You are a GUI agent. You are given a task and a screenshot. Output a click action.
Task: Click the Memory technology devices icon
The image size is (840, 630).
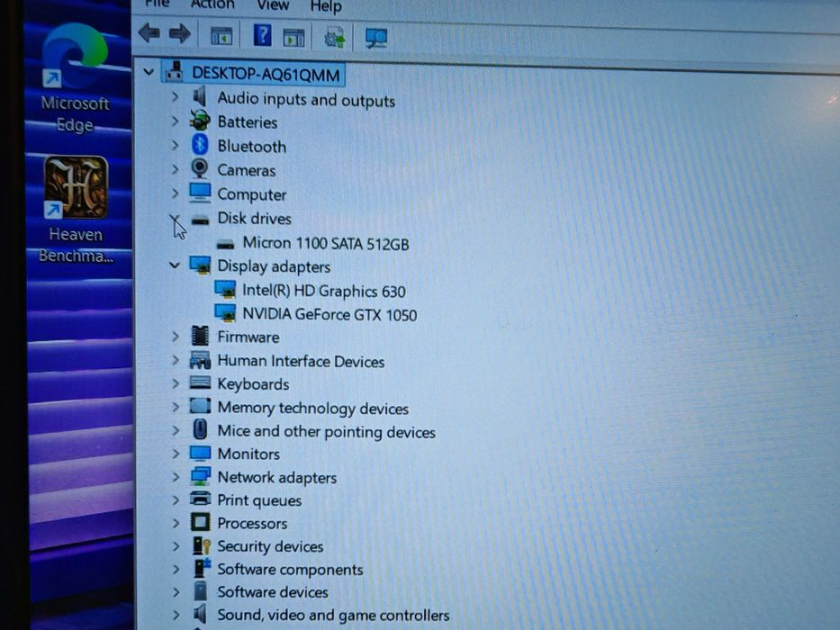click(x=200, y=406)
